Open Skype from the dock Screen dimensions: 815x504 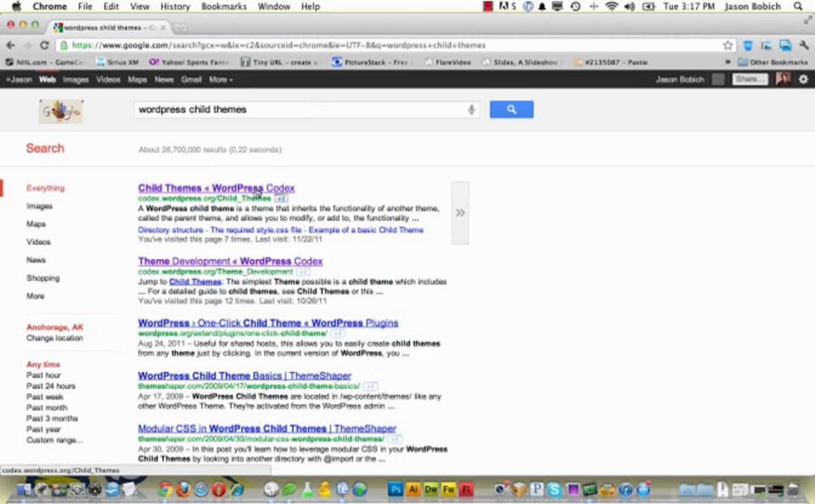coord(555,489)
